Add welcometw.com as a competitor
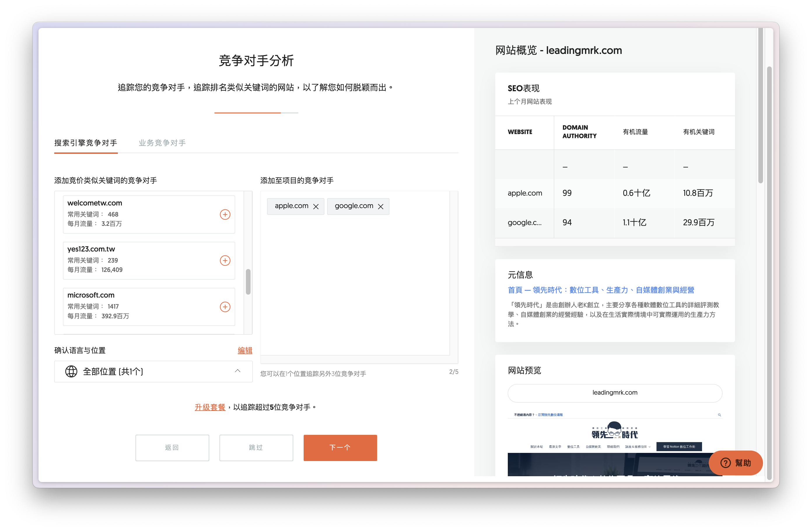The image size is (812, 531). pos(225,214)
